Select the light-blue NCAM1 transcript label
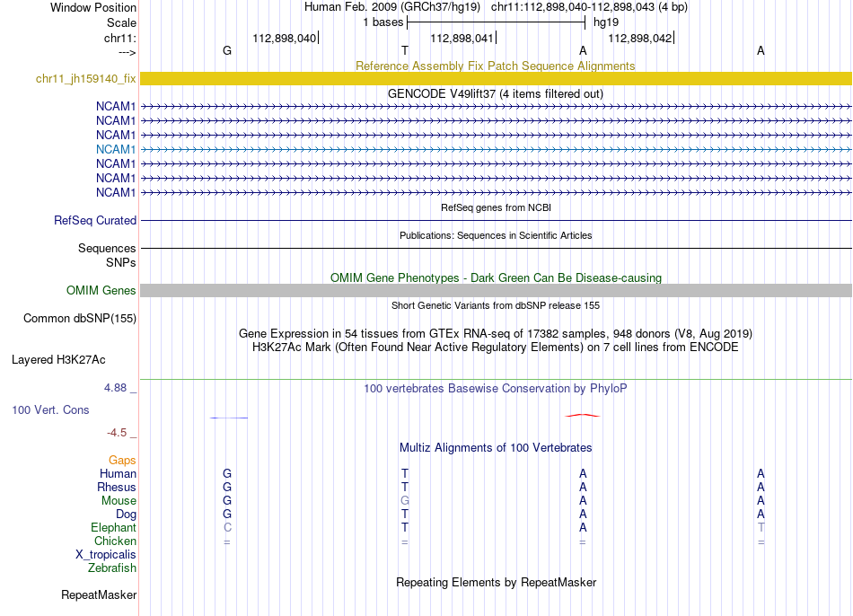Screen dimensions: 853x616 (115, 149)
